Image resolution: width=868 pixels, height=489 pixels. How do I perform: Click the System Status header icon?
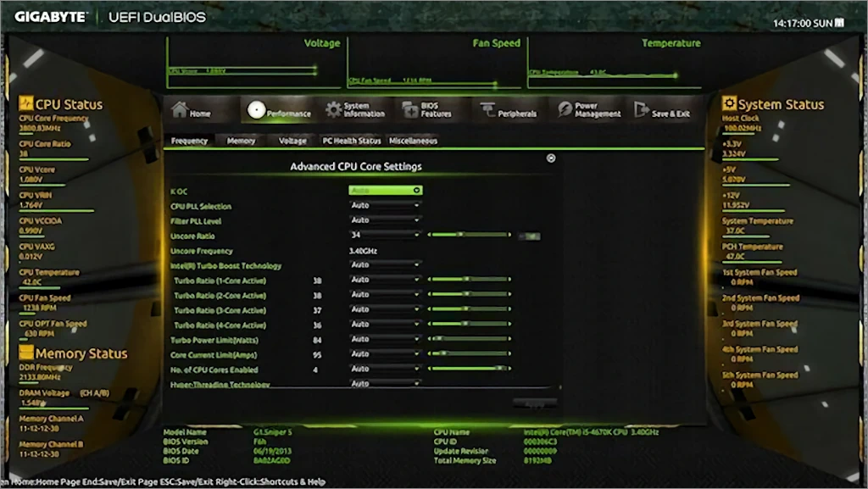pyautogui.click(x=729, y=103)
